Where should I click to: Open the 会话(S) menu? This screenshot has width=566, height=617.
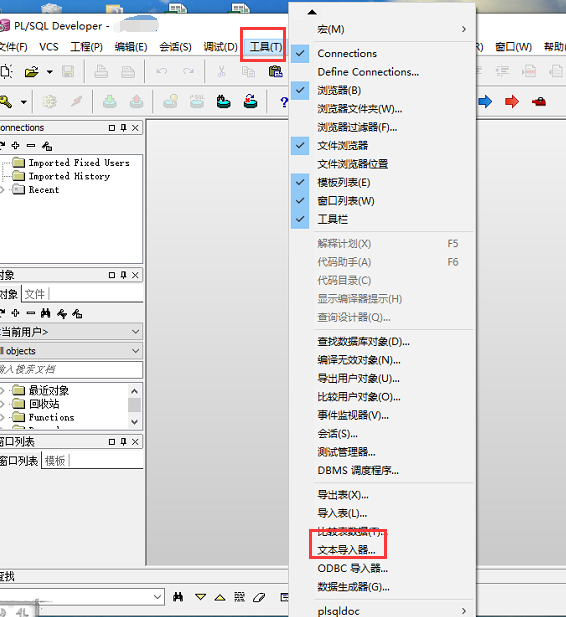click(x=176, y=47)
